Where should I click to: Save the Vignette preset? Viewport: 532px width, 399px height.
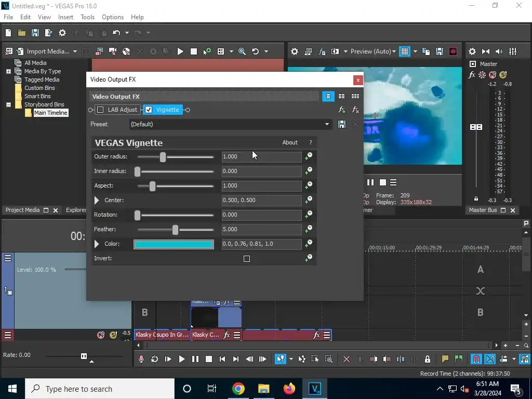[x=342, y=124]
